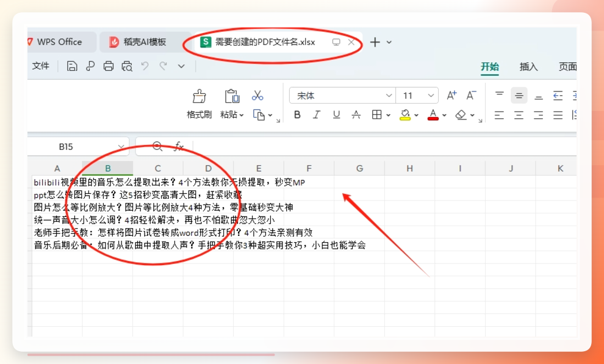Click the Clear eraser icon

[461, 115]
